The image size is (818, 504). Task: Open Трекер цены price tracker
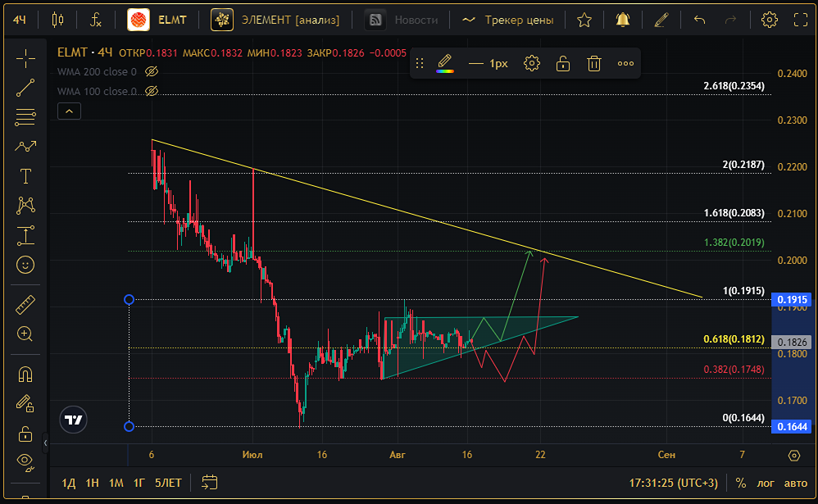(x=508, y=20)
